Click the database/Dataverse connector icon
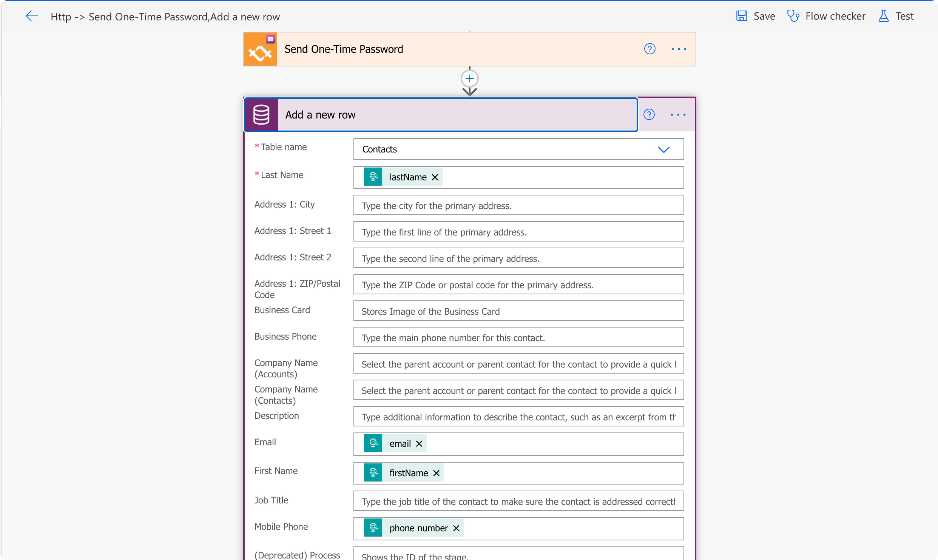The image size is (938, 560). 262,115
